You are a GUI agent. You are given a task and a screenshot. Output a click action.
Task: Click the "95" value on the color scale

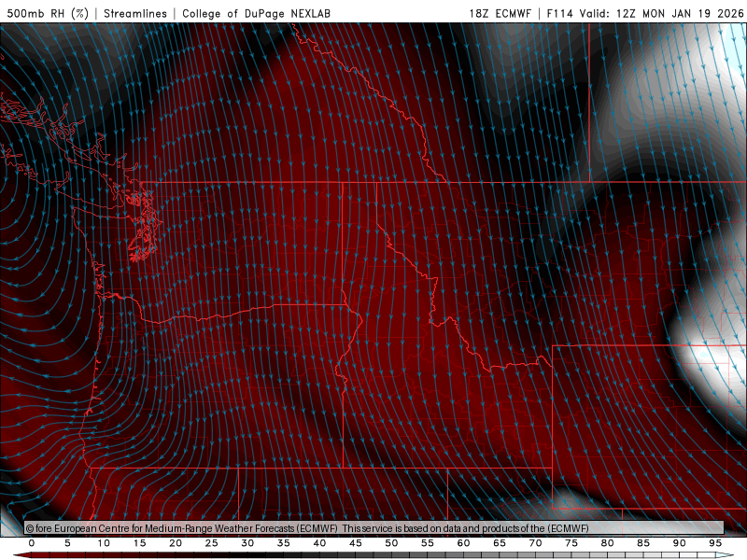tap(715, 543)
